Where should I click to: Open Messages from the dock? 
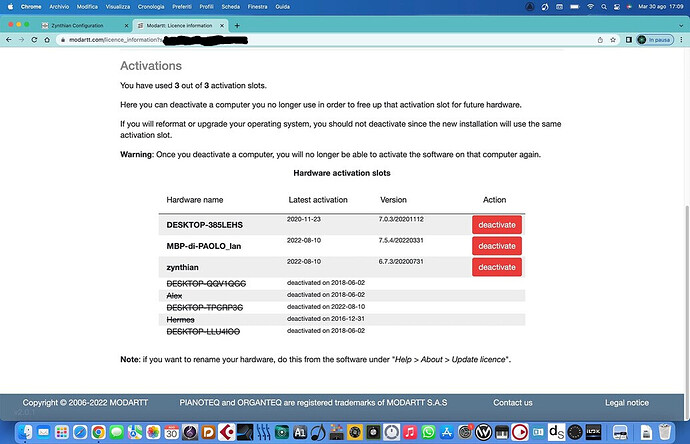pos(117,433)
